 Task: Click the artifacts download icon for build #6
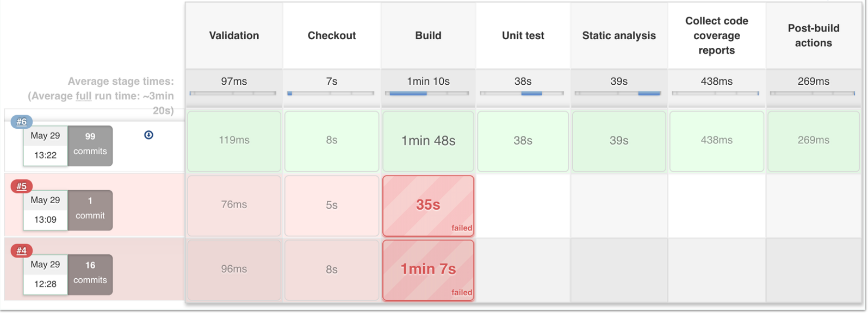(148, 135)
